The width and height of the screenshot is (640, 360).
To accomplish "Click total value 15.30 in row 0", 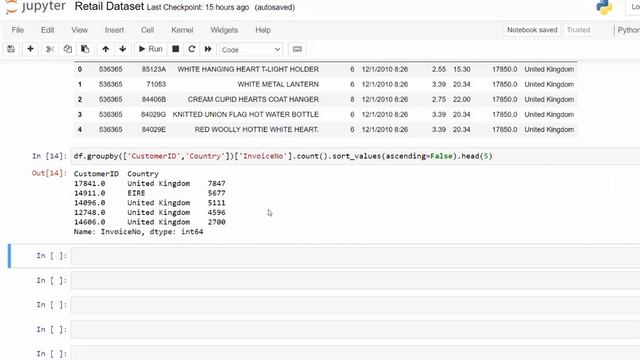I will coord(462,69).
